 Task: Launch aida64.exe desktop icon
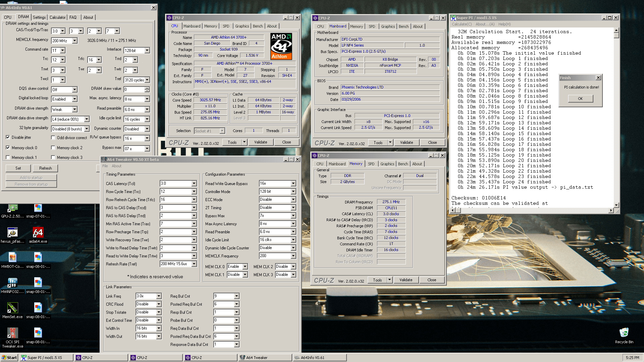tap(38, 232)
